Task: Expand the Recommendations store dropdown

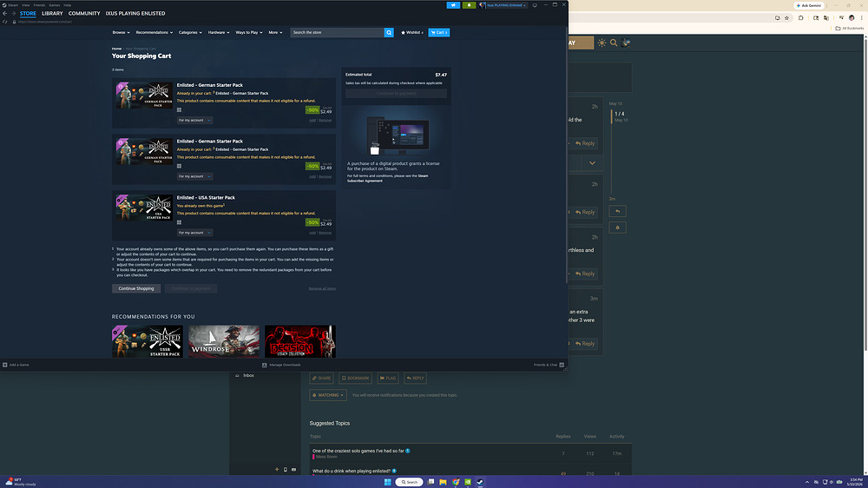Action: click(154, 33)
